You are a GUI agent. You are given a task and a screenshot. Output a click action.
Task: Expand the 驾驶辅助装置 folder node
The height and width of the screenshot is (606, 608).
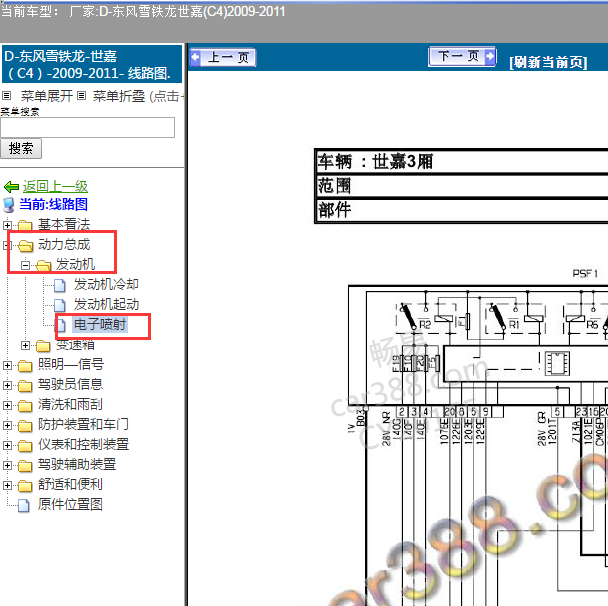(7, 465)
